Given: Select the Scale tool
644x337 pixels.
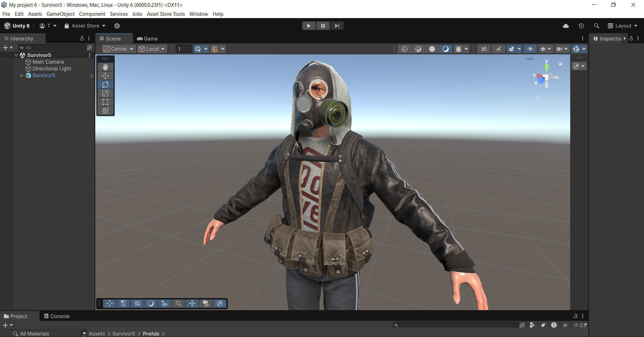Looking at the screenshot, I should tap(105, 93).
